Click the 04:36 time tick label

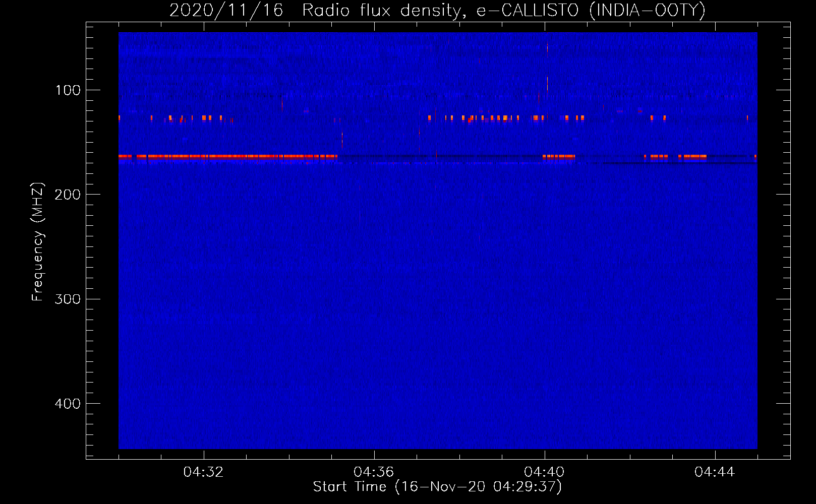pyautogui.click(x=374, y=472)
